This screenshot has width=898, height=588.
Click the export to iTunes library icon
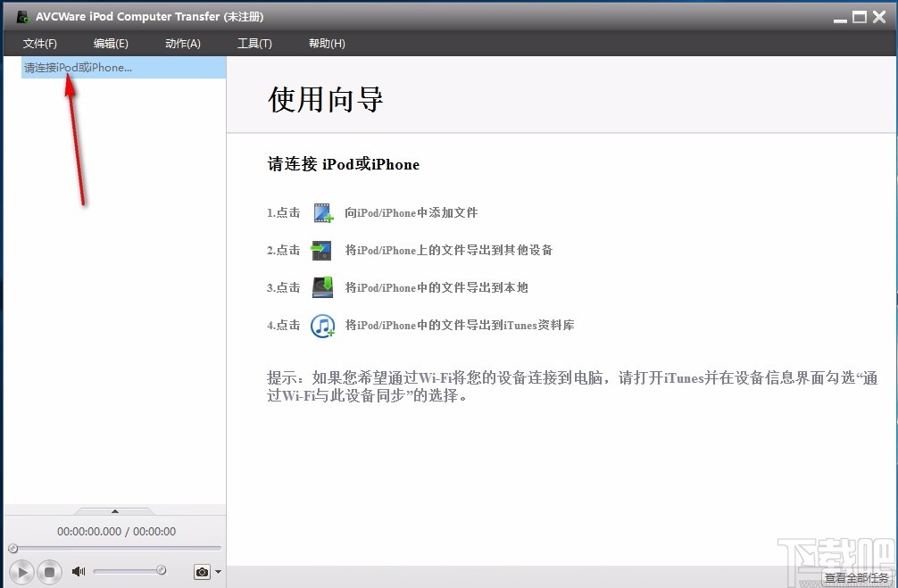(322, 326)
